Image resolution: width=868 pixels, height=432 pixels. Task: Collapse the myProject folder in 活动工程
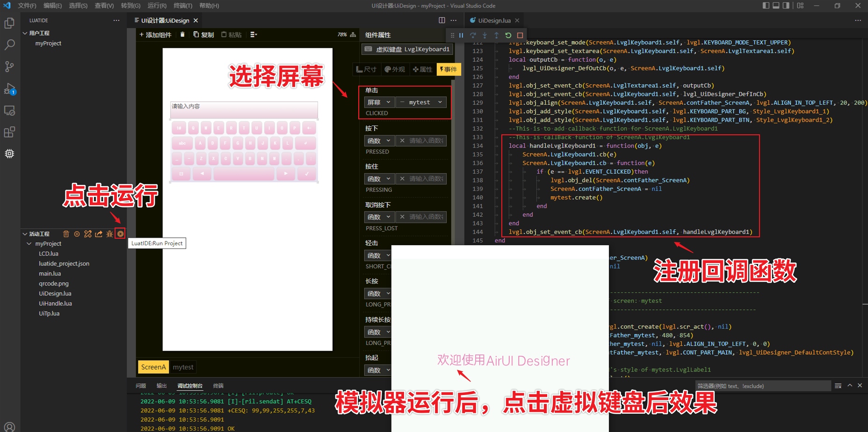(x=29, y=243)
